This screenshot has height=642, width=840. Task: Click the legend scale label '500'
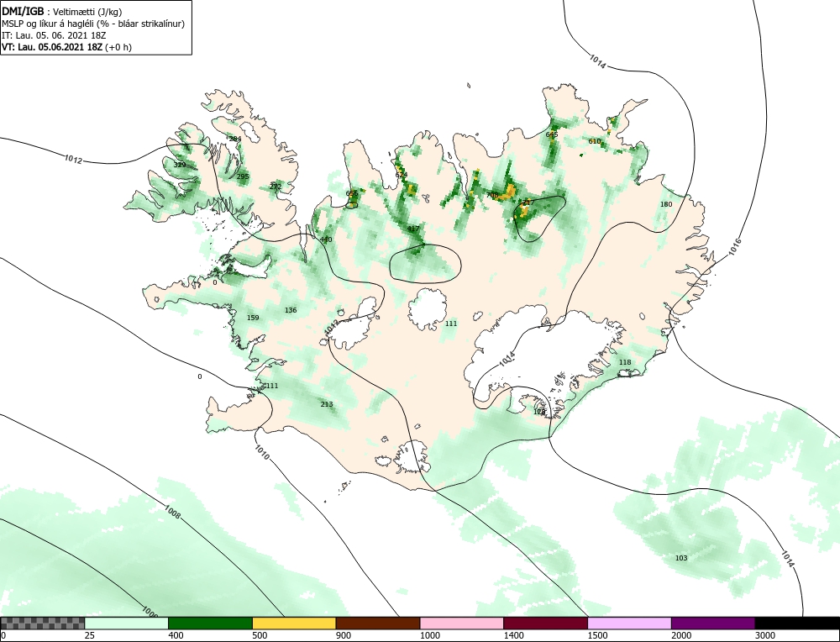(260, 635)
